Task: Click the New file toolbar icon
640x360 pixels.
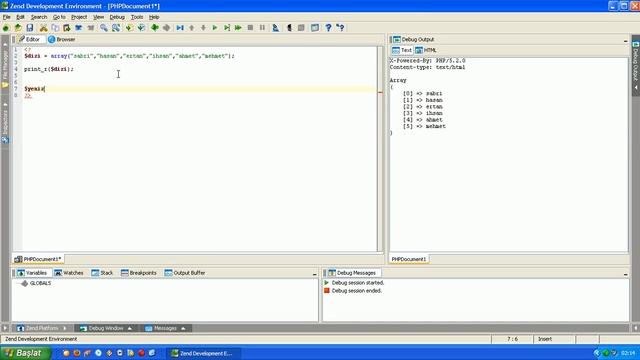Action: [x=6, y=28]
